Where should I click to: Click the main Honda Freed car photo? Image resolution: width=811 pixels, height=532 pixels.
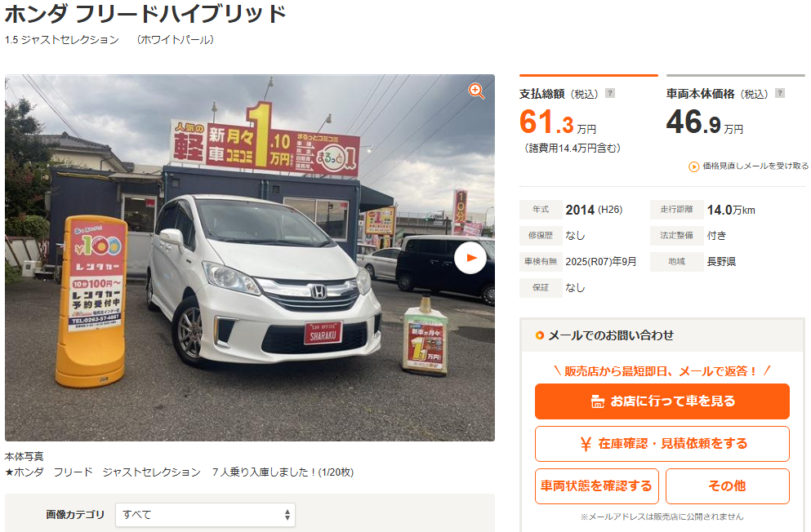250,257
